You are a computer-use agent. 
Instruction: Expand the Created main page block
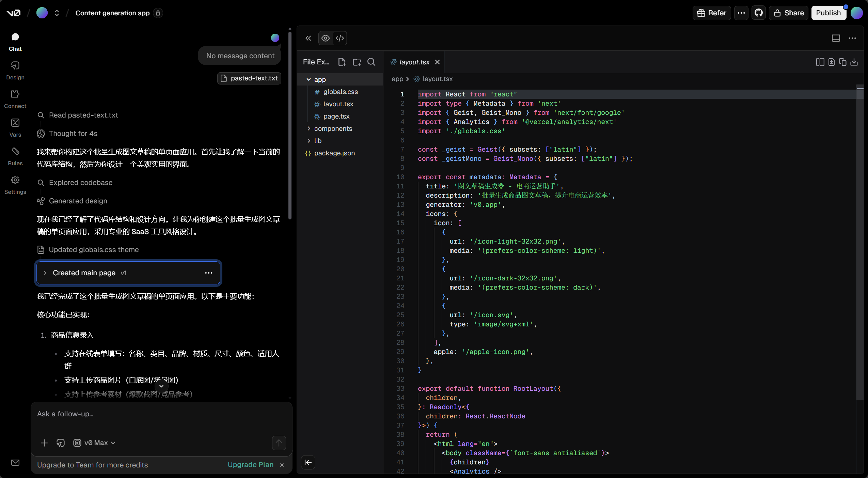45,273
